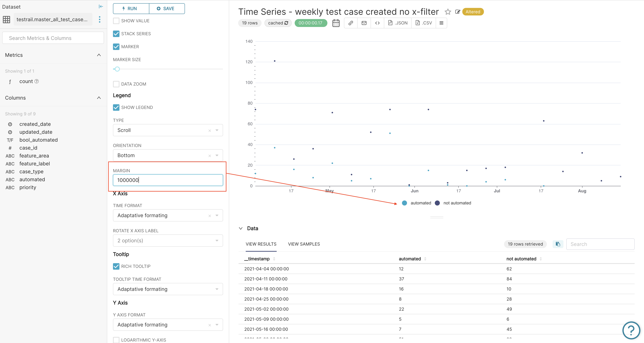The image size is (644, 343).
Task: Export results as .JSON
Action: [x=398, y=23]
